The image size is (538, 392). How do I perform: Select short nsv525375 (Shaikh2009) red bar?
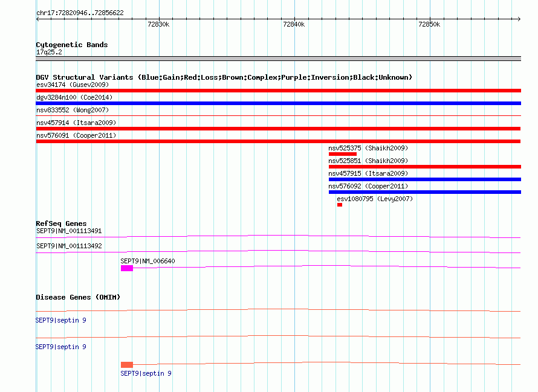[x=342, y=154]
